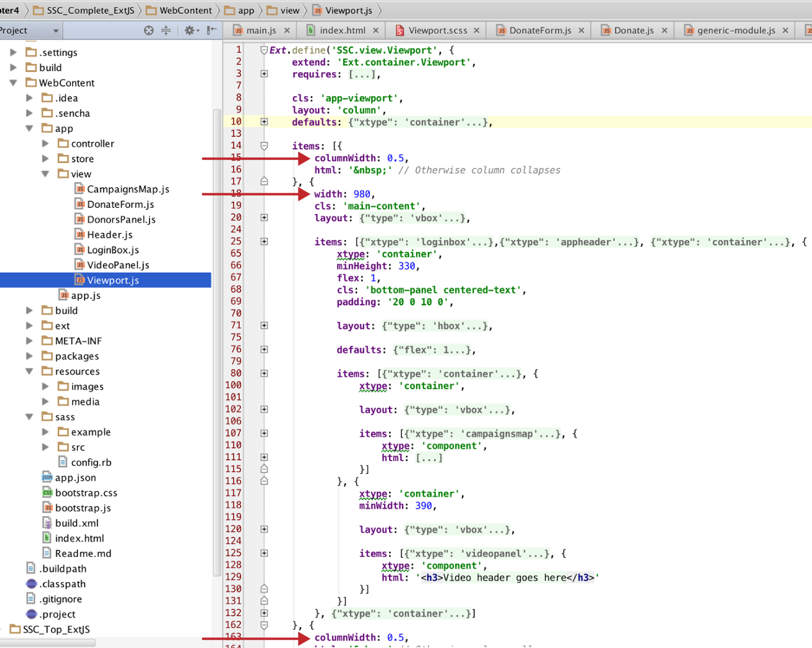Select LoginBox.js in the project tree
This screenshot has height=648, width=812.
(113, 250)
